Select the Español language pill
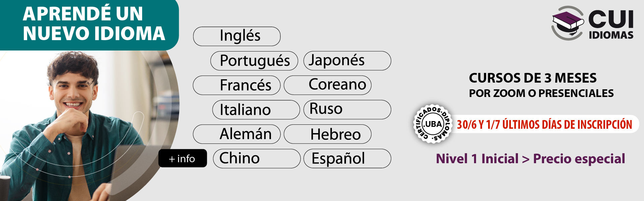 [x=347, y=159]
